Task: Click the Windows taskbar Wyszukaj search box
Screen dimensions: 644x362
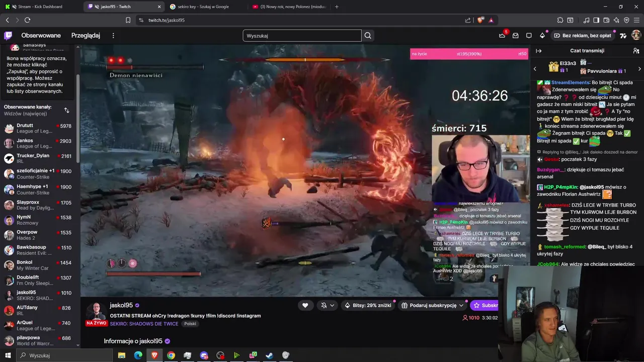Action: 65,355
